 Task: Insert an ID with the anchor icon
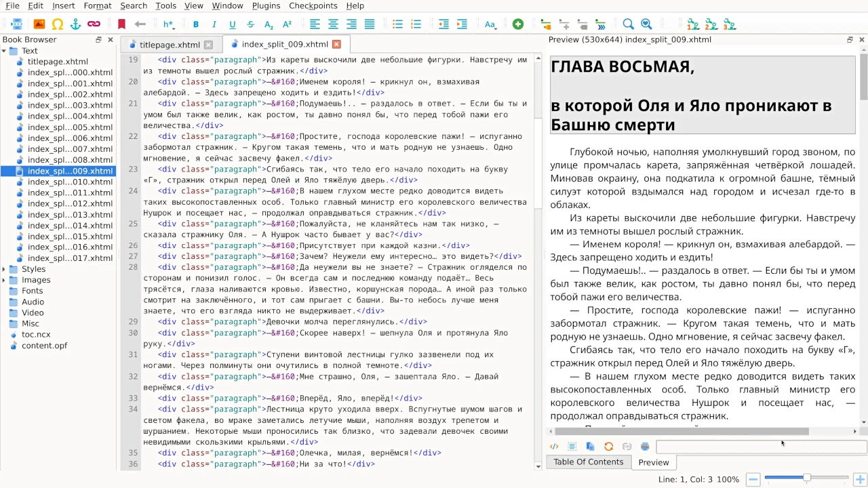76,24
